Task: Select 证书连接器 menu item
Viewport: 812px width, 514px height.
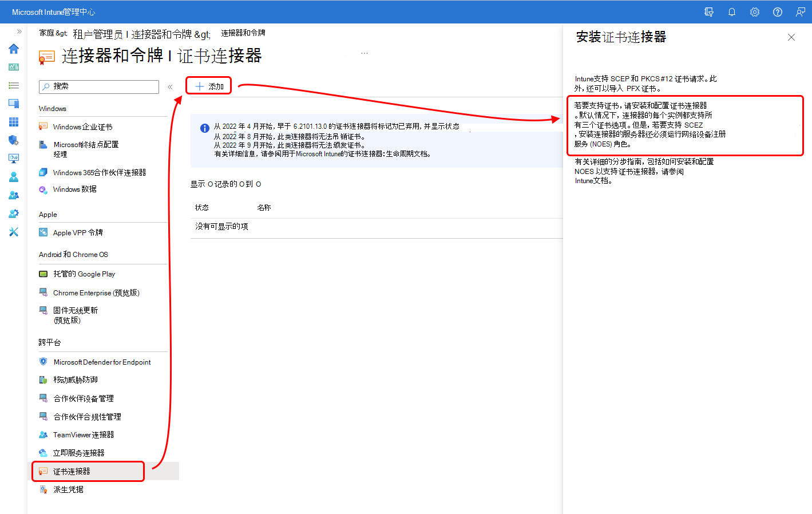Action: [103, 471]
